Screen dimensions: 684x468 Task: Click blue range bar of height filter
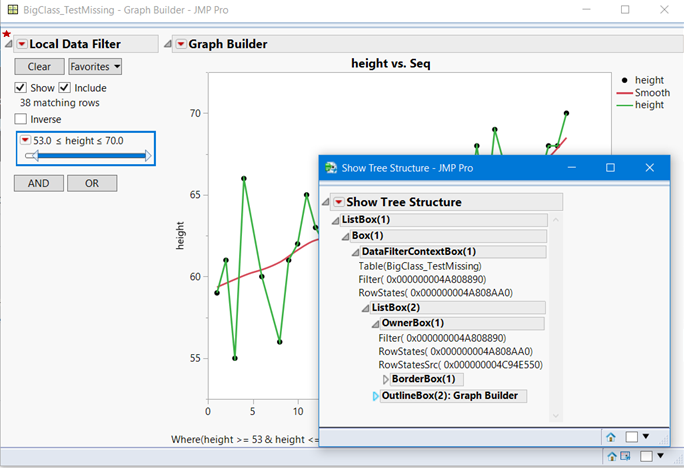(92, 155)
